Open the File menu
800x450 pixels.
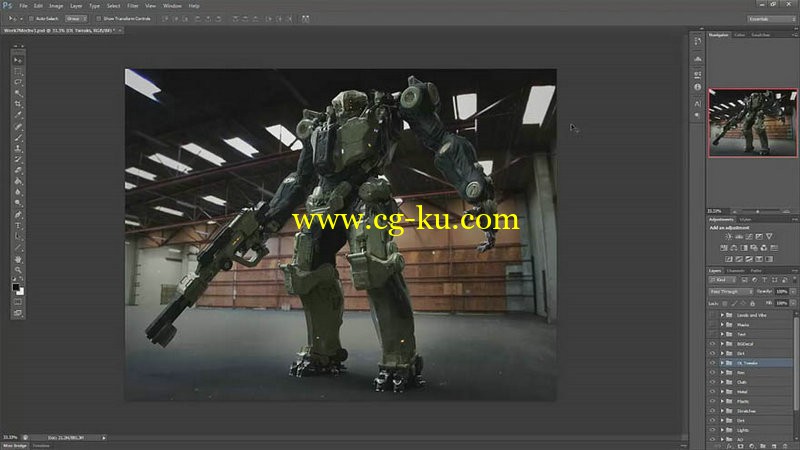[23, 6]
